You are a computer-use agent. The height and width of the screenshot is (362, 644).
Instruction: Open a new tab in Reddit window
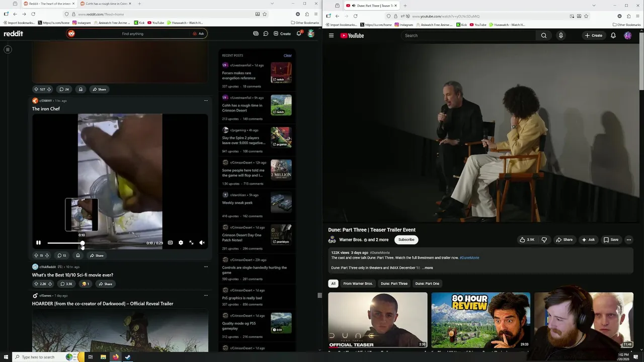coord(139,4)
